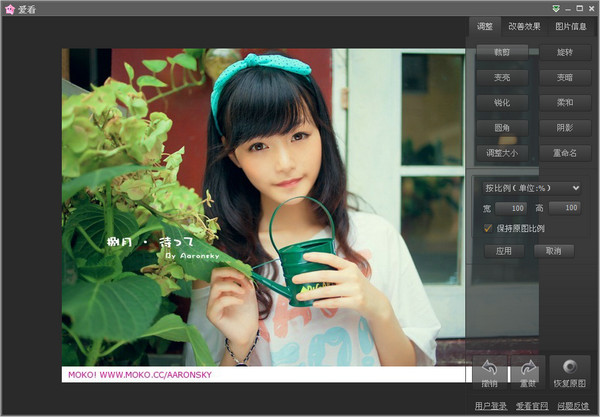
Task: Restore original image with 恢复原图 icon
Action: 570,373
